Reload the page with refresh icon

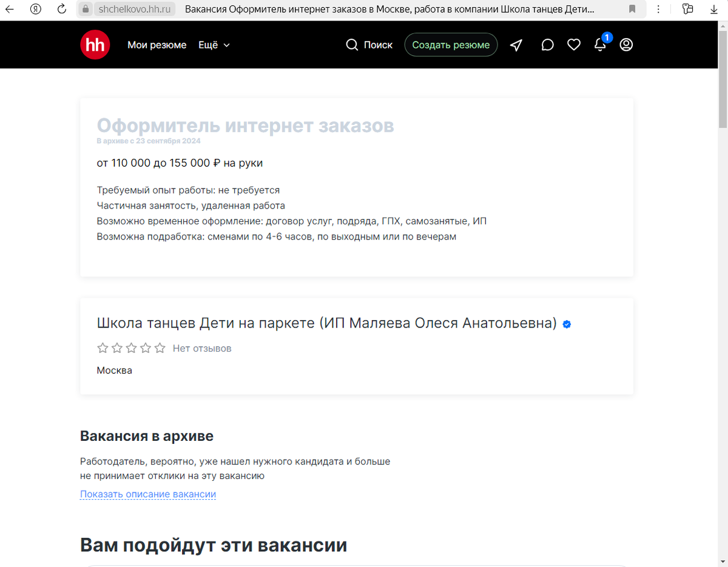61,9
